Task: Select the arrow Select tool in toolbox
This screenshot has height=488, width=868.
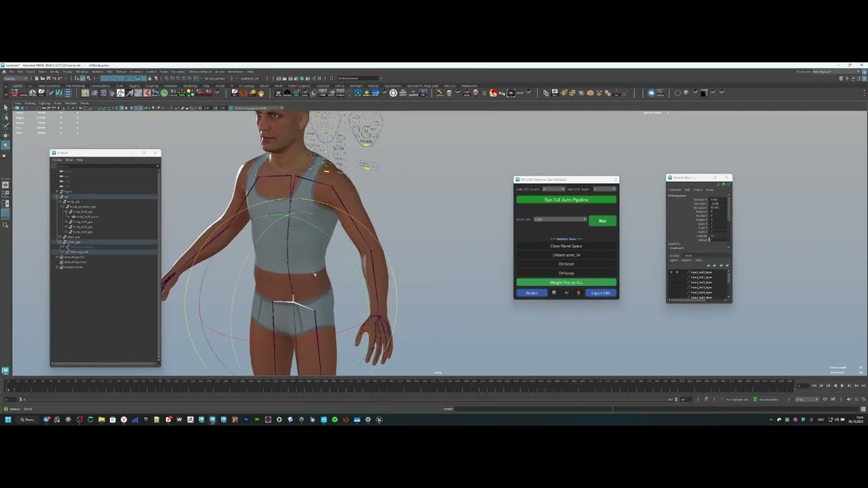Action: pos(5,108)
